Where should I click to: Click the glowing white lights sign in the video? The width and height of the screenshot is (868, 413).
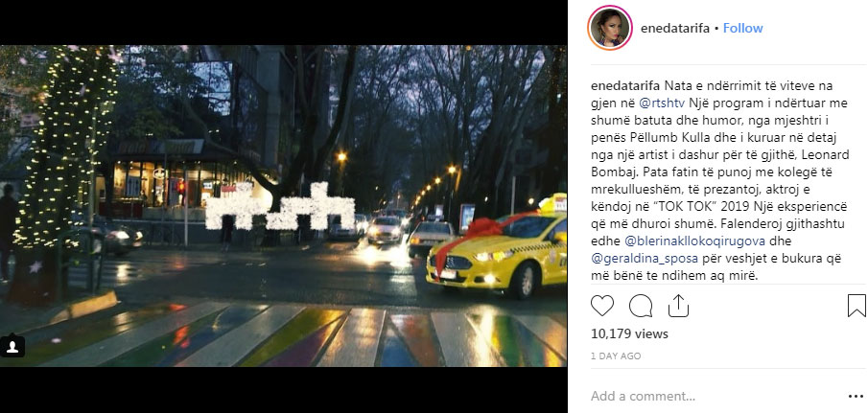click(280, 206)
